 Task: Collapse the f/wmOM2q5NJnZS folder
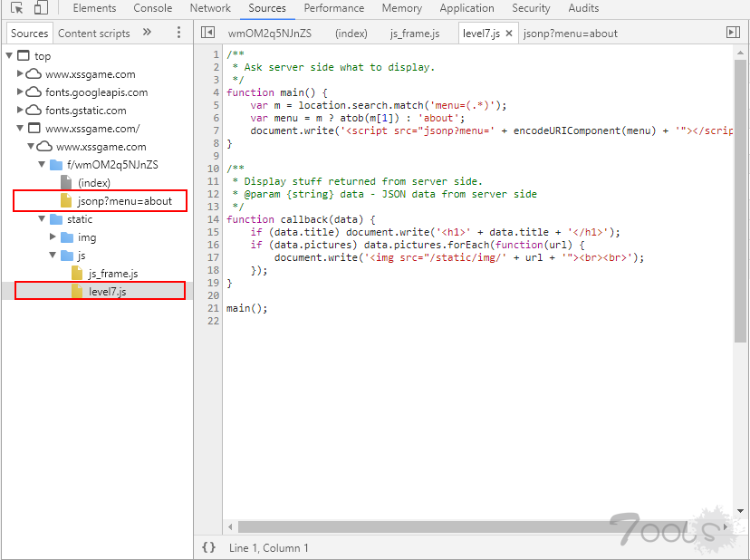[42, 164]
